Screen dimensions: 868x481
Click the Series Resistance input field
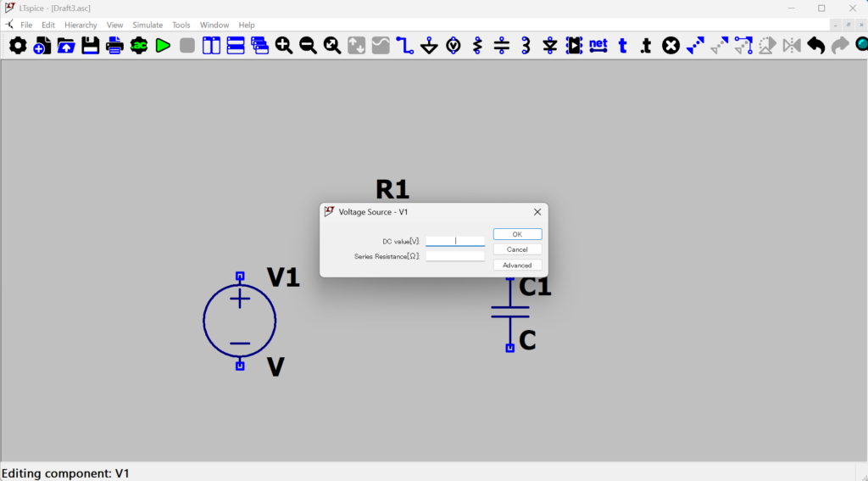coord(455,256)
